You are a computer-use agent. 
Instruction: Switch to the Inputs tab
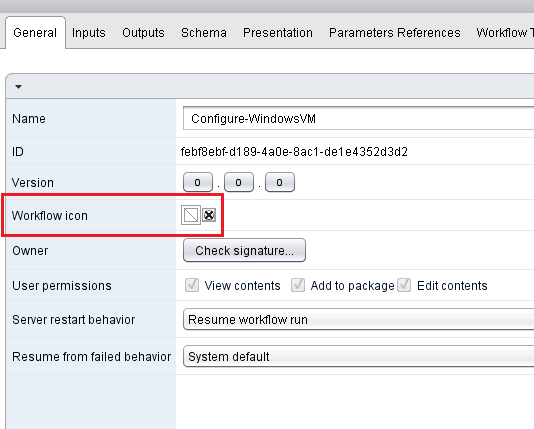[89, 33]
